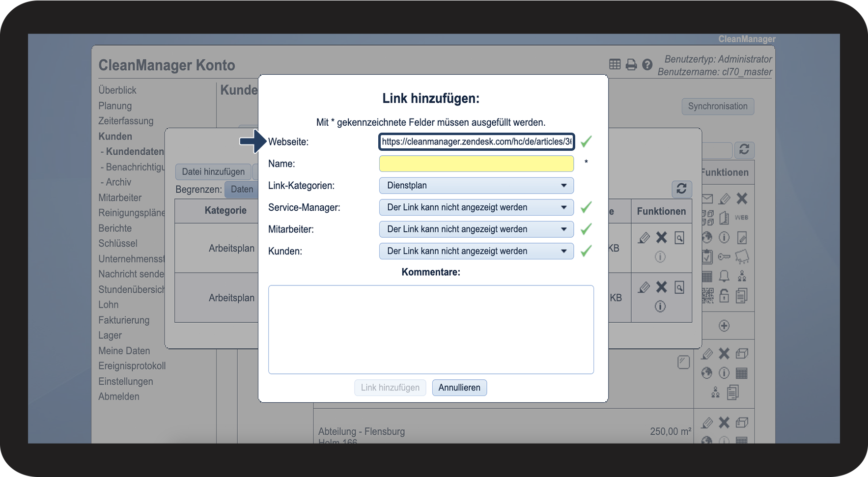This screenshot has width=868, height=477.
Task: Click into the yellow Name field
Action: click(476, 164)
